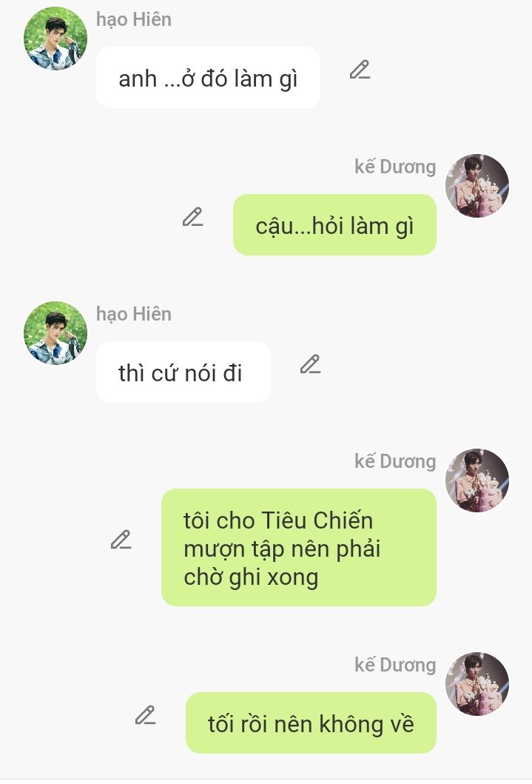Click name "kế Dương" above the Tiêu Chiến message
Viewport: 532px width, 784px height.
[395, 461]
